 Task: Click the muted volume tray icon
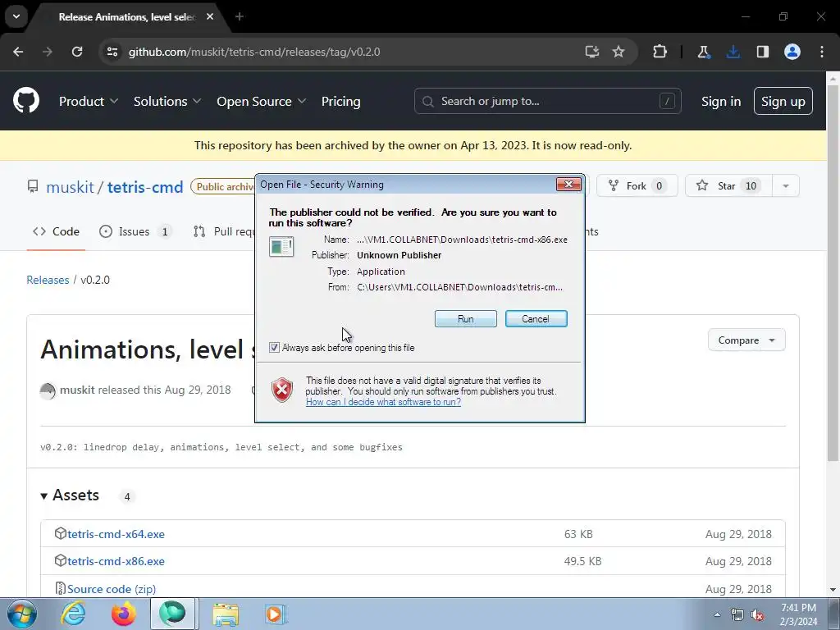tap(757, 614)
